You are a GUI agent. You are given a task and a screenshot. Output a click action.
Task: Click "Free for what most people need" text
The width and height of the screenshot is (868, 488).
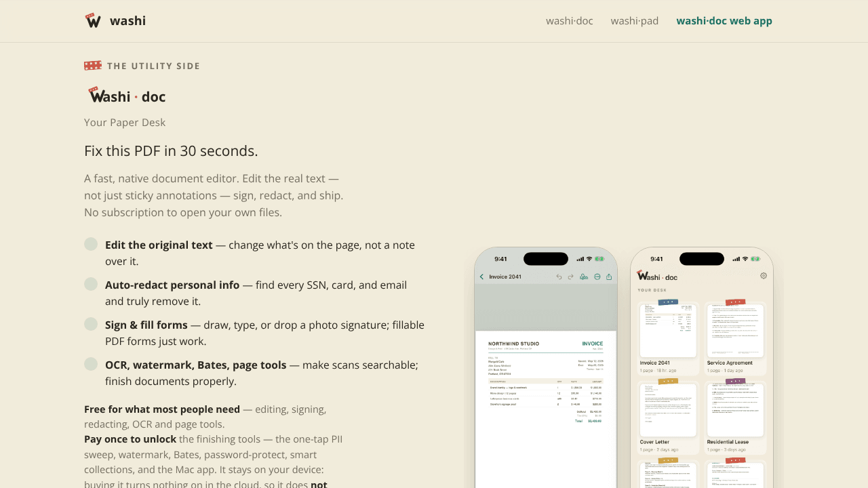(x=162, y=409)
